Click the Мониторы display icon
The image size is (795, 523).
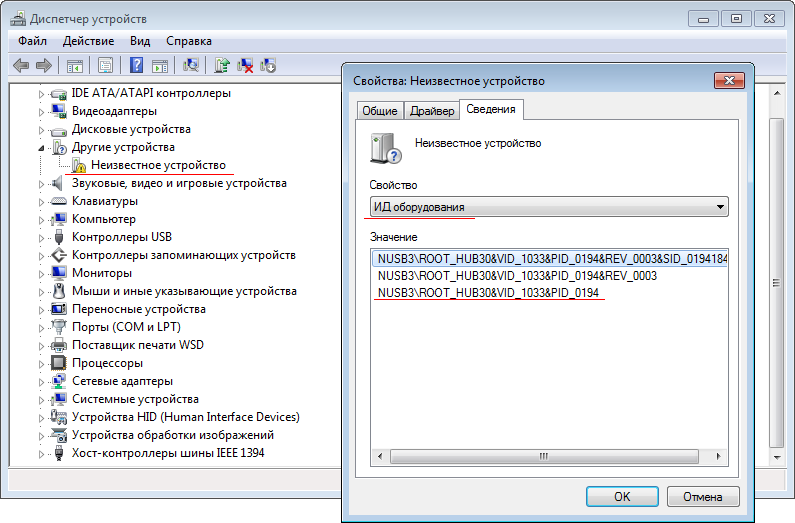pos(59,273)
